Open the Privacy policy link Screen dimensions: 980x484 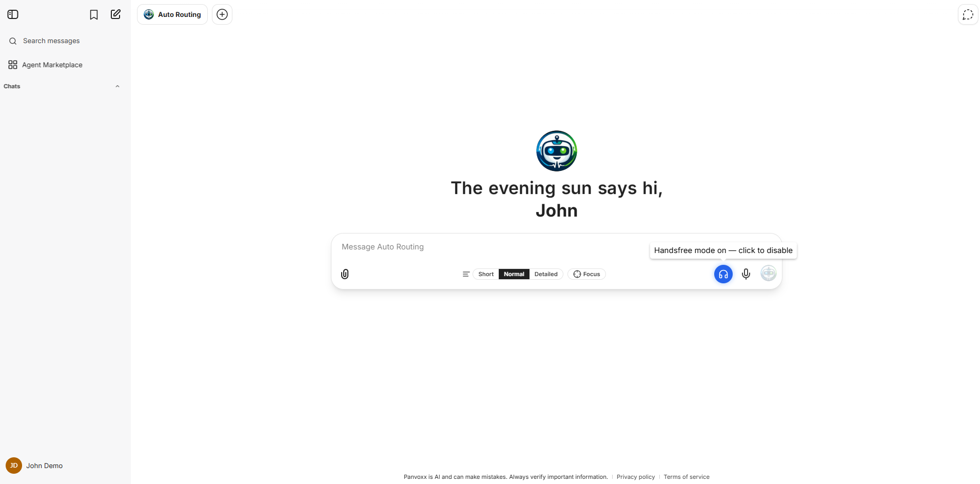point(636,477)
